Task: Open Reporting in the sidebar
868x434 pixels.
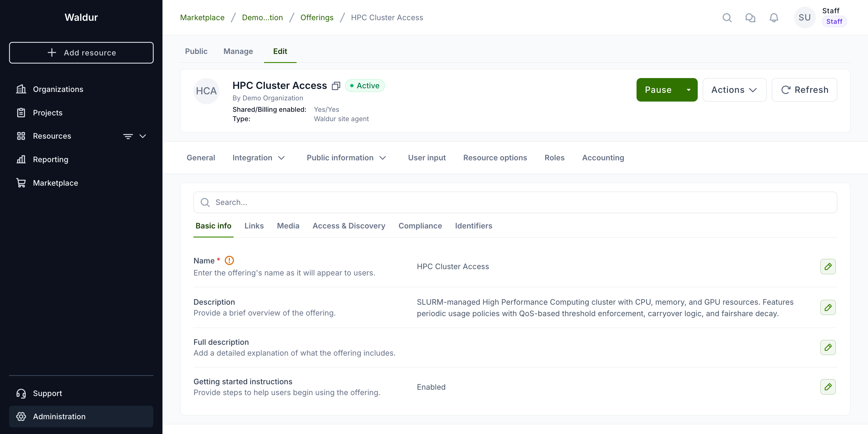Action: (x=81, y=160)
